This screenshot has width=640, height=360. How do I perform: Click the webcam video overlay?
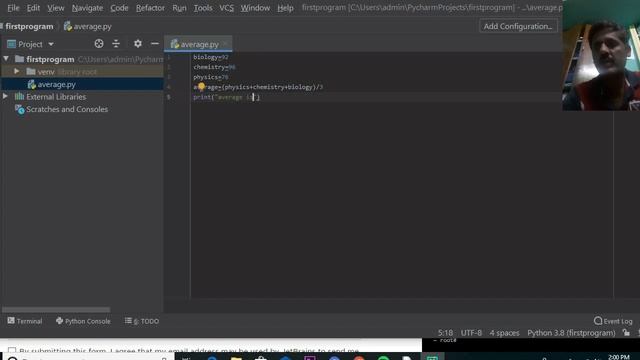(601, 55)
